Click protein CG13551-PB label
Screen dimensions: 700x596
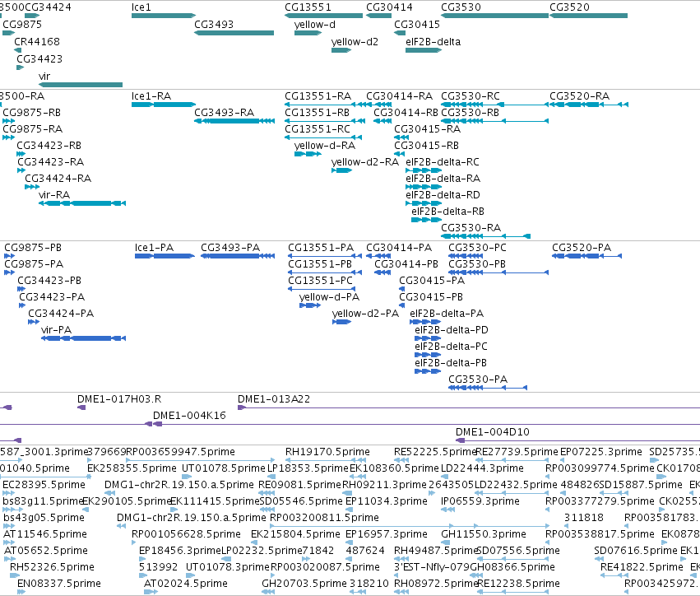320,264
